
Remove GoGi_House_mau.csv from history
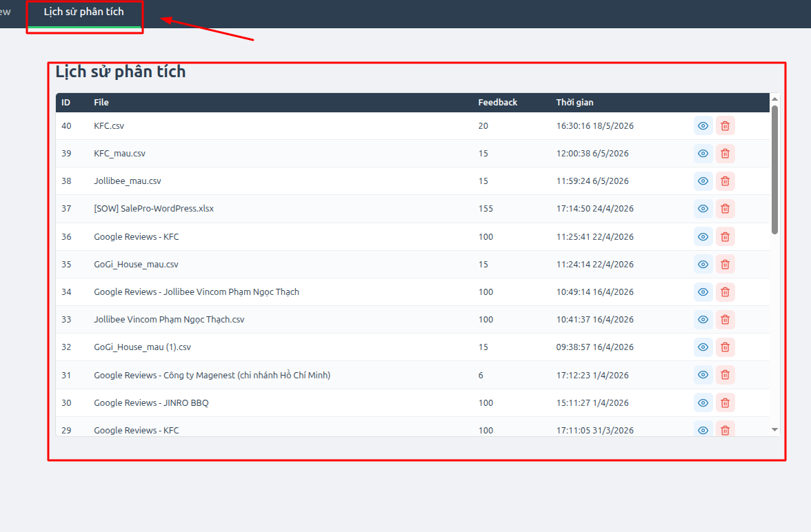point(725,264)
